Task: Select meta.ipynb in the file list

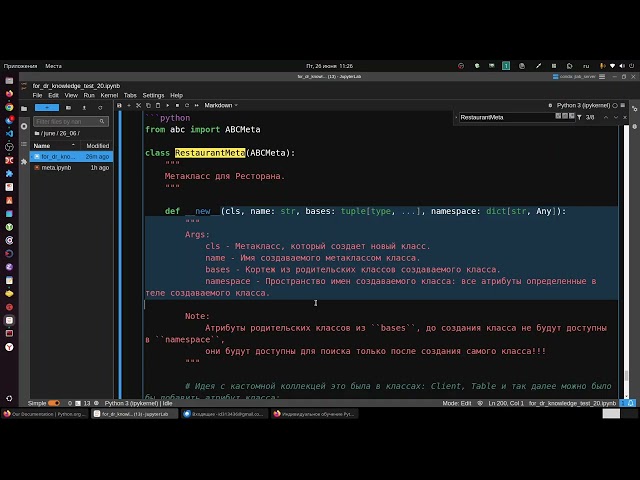Action: [x=71, y=168]
